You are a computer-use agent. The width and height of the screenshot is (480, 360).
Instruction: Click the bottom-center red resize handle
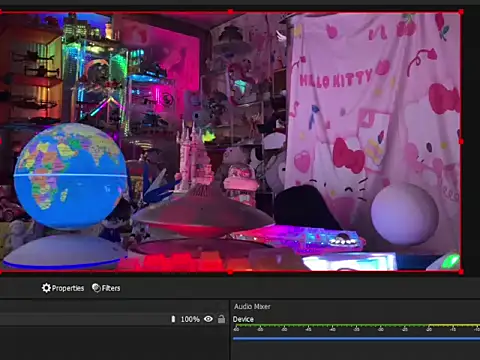[230, 272]
